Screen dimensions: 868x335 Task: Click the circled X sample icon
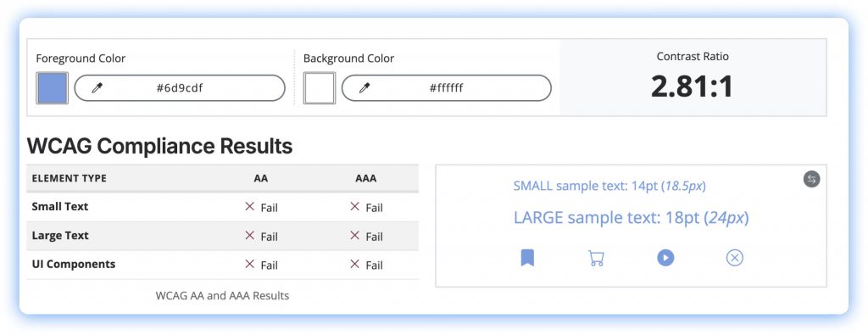tap(735, 258)
